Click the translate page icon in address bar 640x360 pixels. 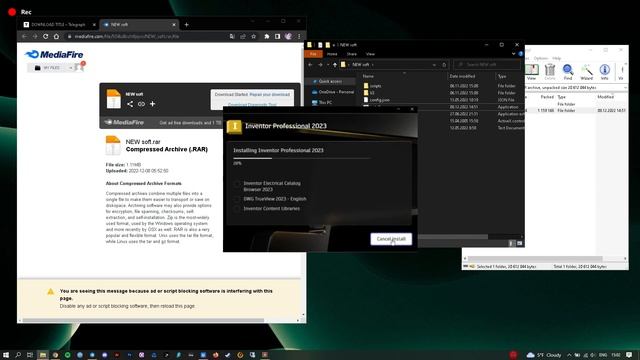coord(232,36)
